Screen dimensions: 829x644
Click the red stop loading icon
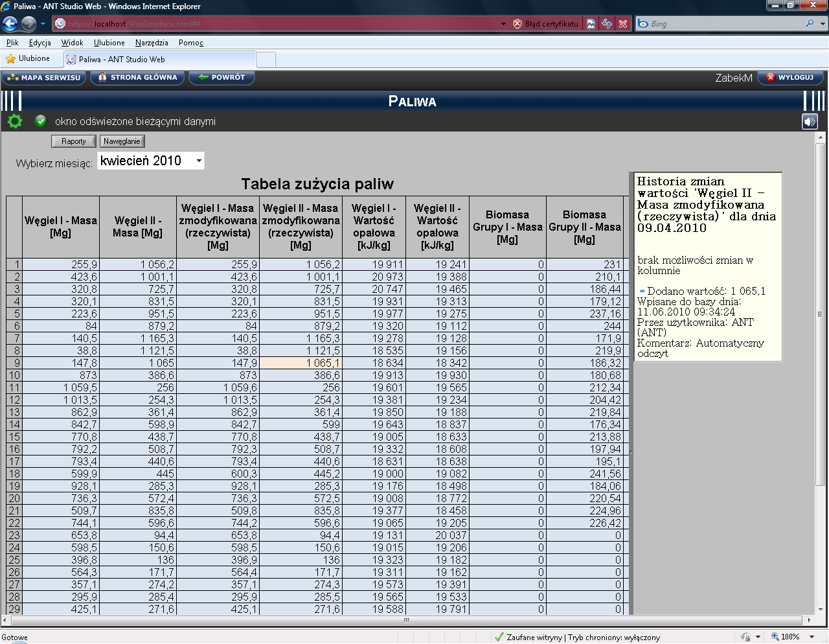click(623, 24)
